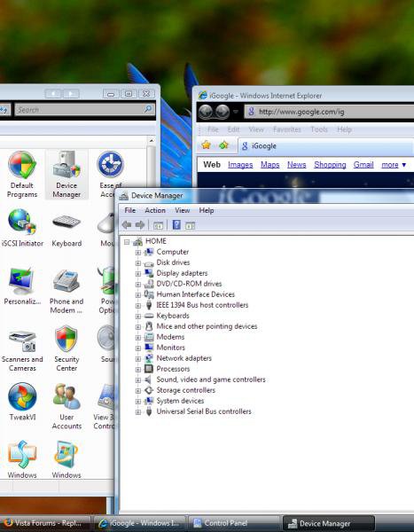Open User Accounts icon

pos(66,406)
